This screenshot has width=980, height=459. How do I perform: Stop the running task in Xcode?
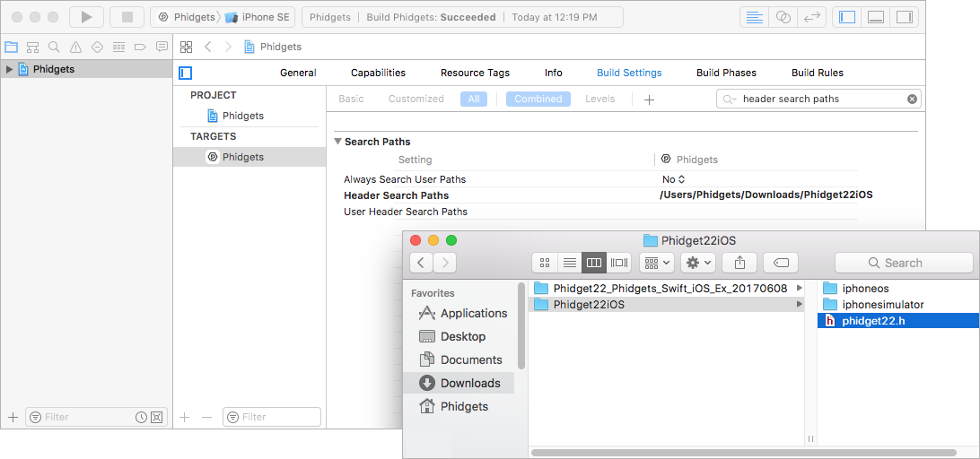point(127,17)
